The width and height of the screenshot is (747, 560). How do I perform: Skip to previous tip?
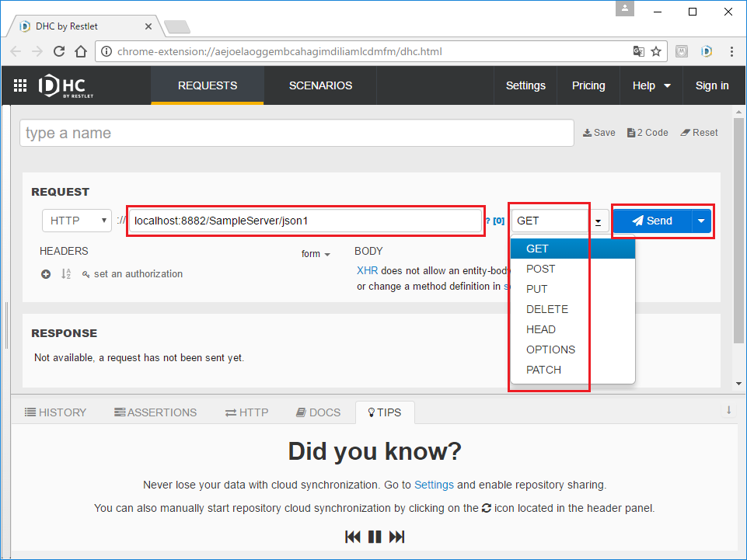pos(353,537)
